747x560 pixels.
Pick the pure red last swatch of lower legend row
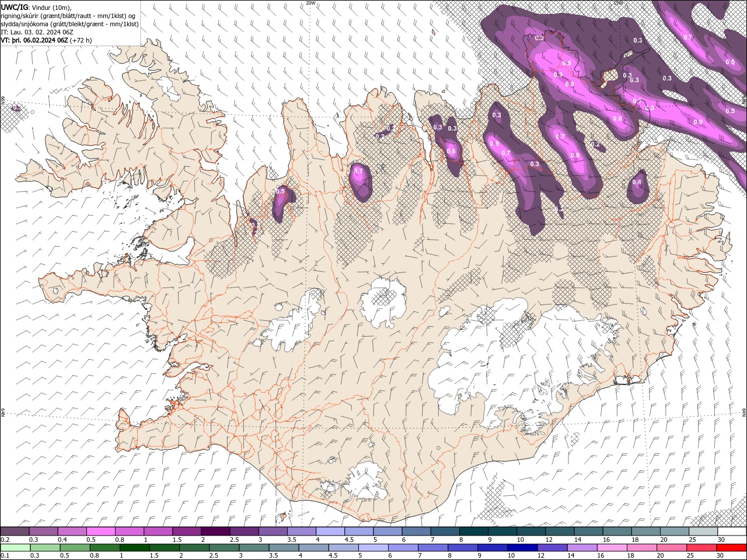[732, 548]
